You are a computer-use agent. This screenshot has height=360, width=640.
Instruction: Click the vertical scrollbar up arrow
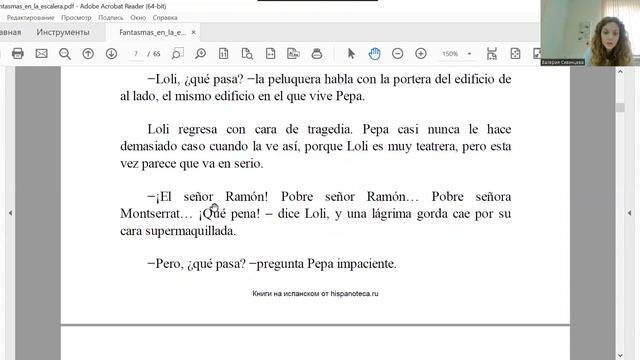620,72
